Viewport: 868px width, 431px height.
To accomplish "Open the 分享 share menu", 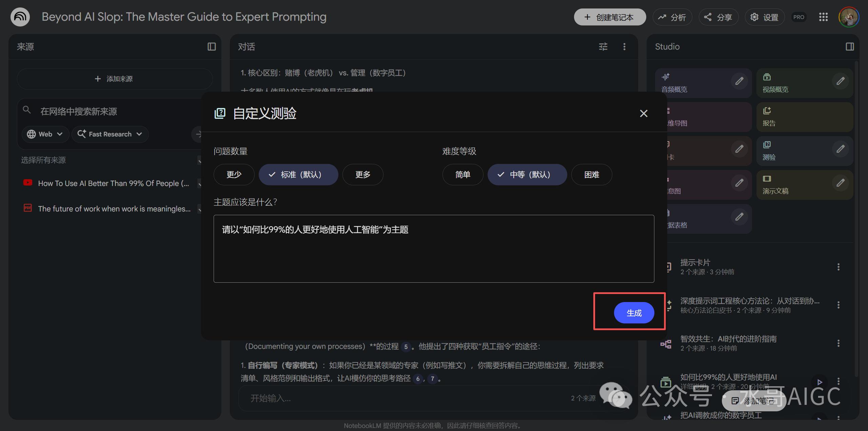I will tap(718, 17).
